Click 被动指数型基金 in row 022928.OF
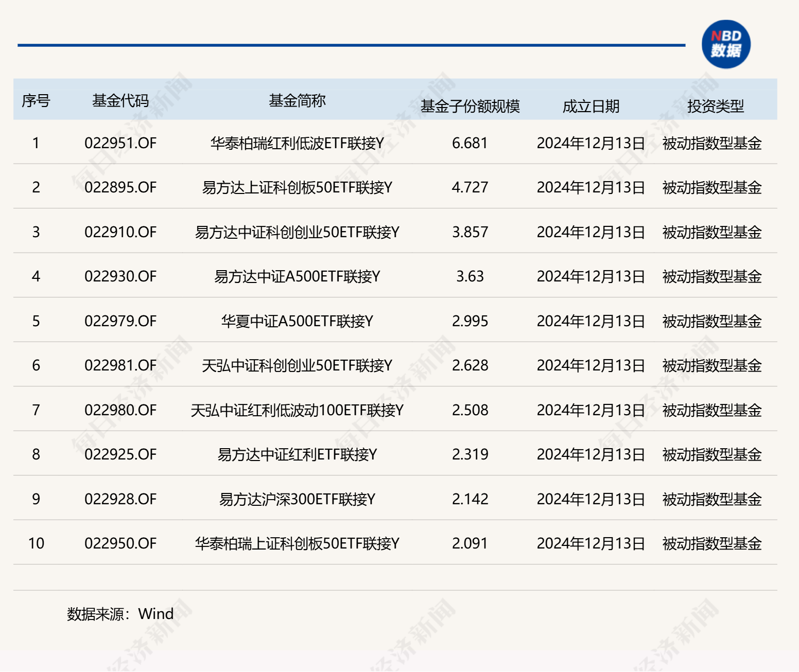 click(712, 499)
